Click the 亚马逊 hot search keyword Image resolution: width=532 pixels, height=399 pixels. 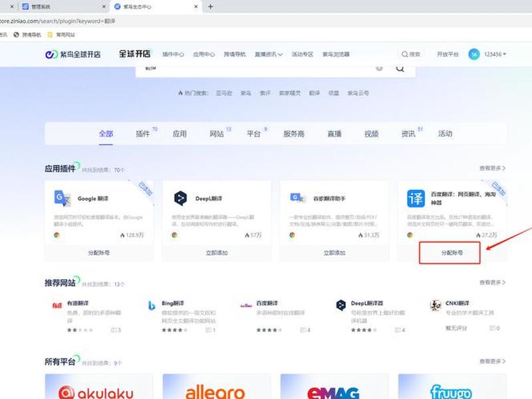(224, 93)
